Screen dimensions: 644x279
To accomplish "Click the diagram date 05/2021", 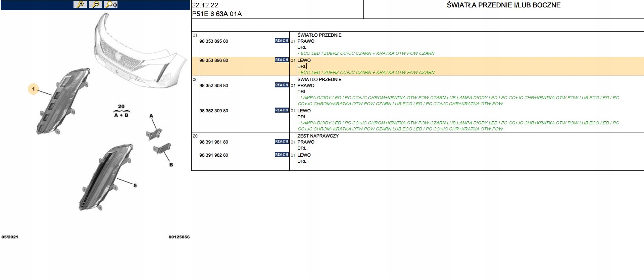I will (x=10, y=237).
